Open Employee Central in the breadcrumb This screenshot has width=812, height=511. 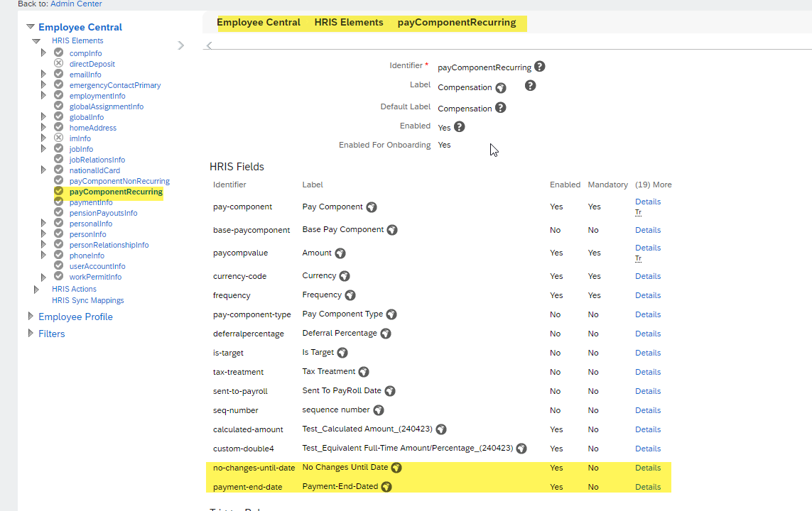259,22
